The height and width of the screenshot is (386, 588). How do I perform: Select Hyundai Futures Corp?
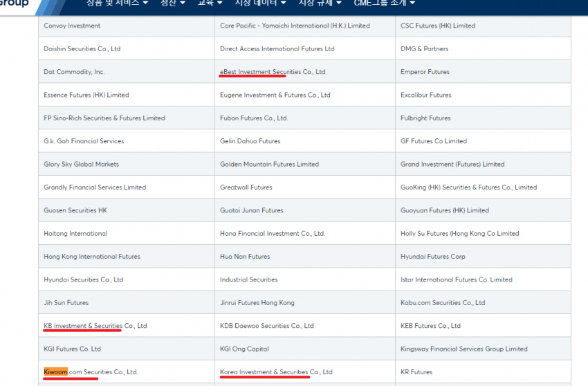pyautogui.click(x=433, y=256)
